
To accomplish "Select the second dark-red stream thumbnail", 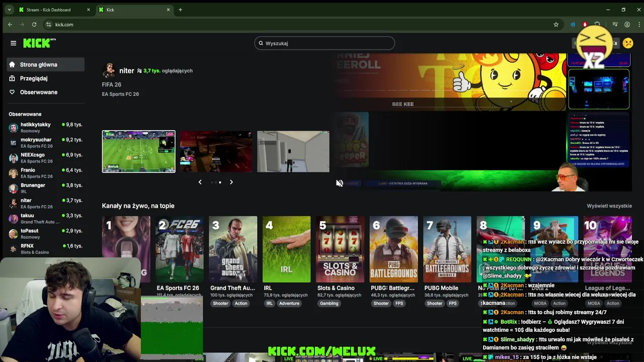I will click(x=216, y=151).
